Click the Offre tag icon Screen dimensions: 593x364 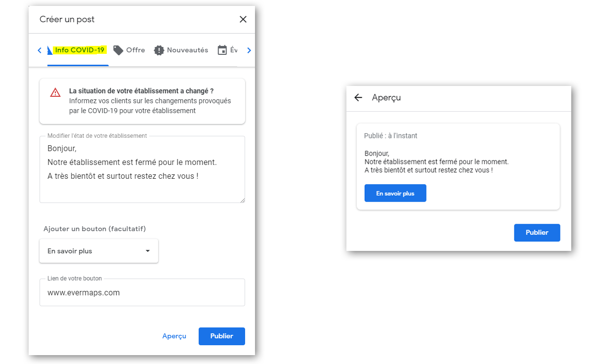tap(118, 50)
